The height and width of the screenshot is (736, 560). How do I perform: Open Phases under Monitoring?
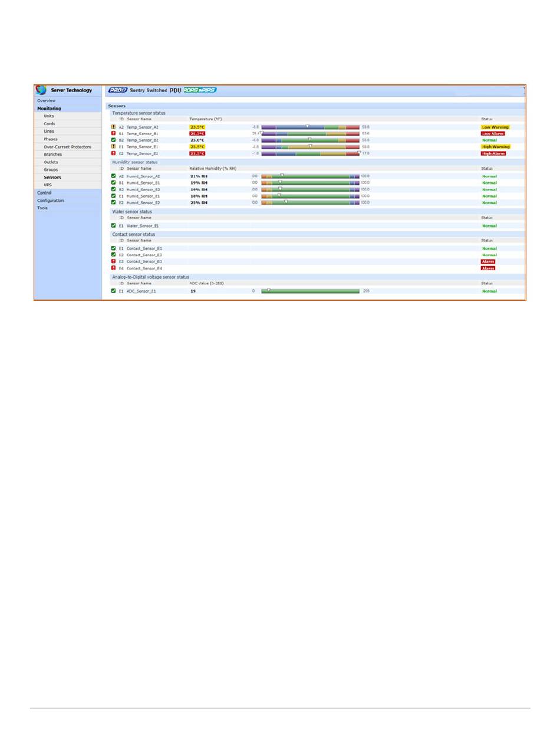(51, 139)
